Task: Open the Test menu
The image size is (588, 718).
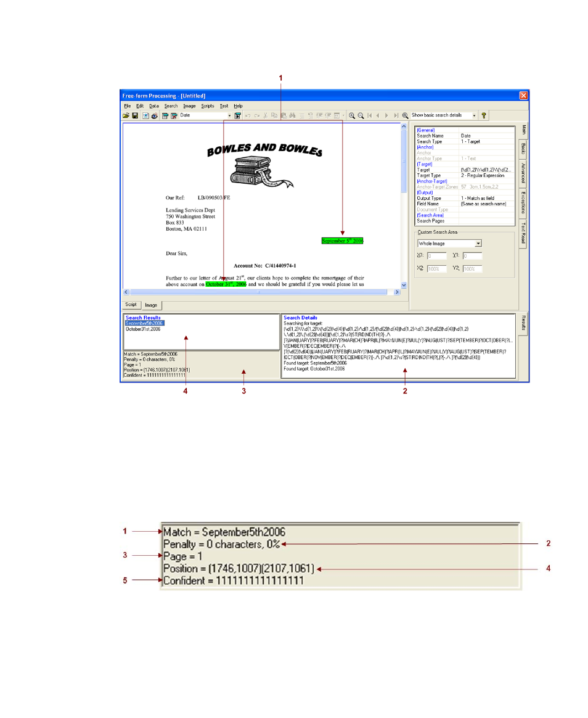Action: (x=224, y=106)
